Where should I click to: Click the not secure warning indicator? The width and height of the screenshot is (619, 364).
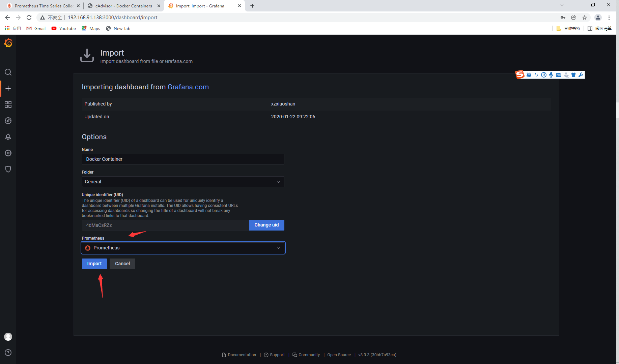[x=51, y=18]
